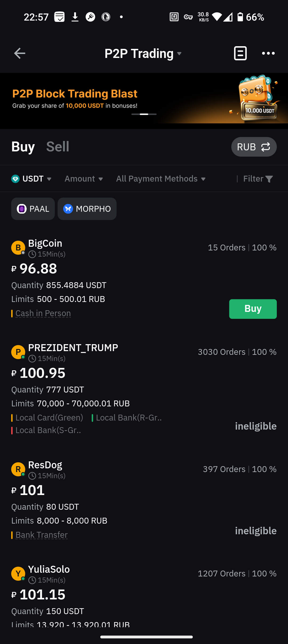The width and height of the screenshot is (288, 644).
Task: Tap ResDog's avatar icon
Action: 18,469
